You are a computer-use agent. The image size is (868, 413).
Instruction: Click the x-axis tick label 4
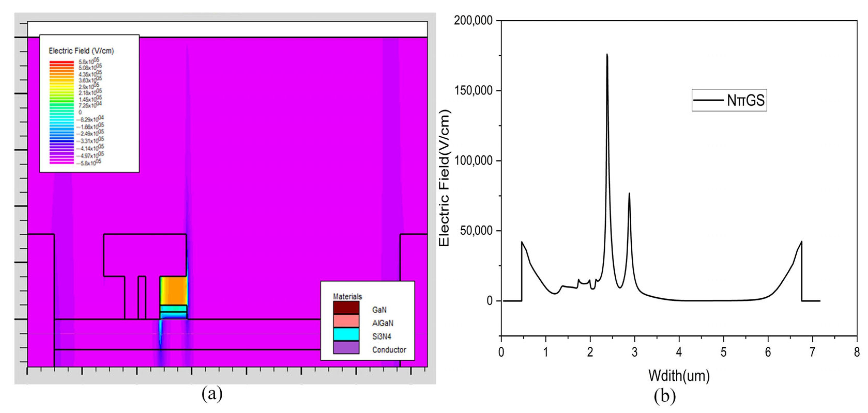(679, 352)
